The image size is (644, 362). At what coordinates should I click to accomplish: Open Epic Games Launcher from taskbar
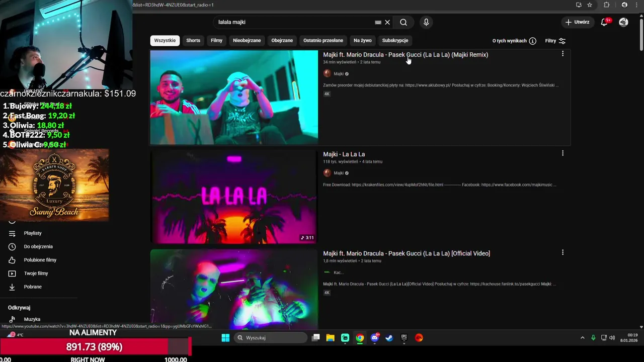pyautogui.click(x=404, y=338)
